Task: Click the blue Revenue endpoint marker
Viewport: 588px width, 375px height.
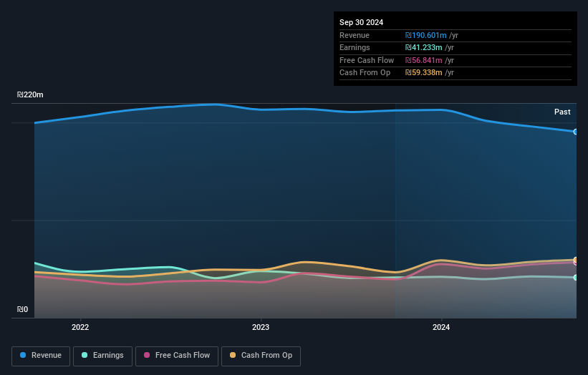Action: (x=576, y=132)
